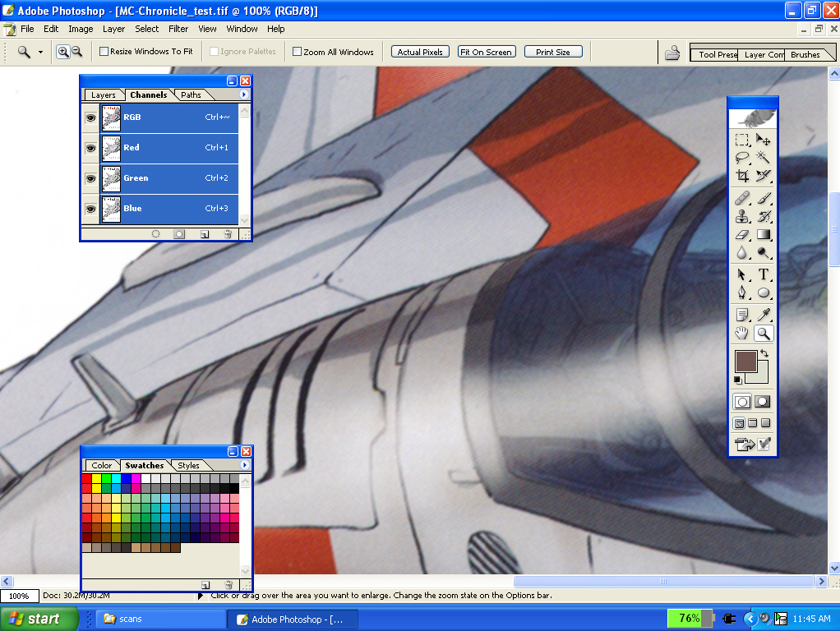Select the Eyedropper tool
Image resolution: width=840 pixels, height=631 pixels.
pyautogui.click(x=764, y=315)
